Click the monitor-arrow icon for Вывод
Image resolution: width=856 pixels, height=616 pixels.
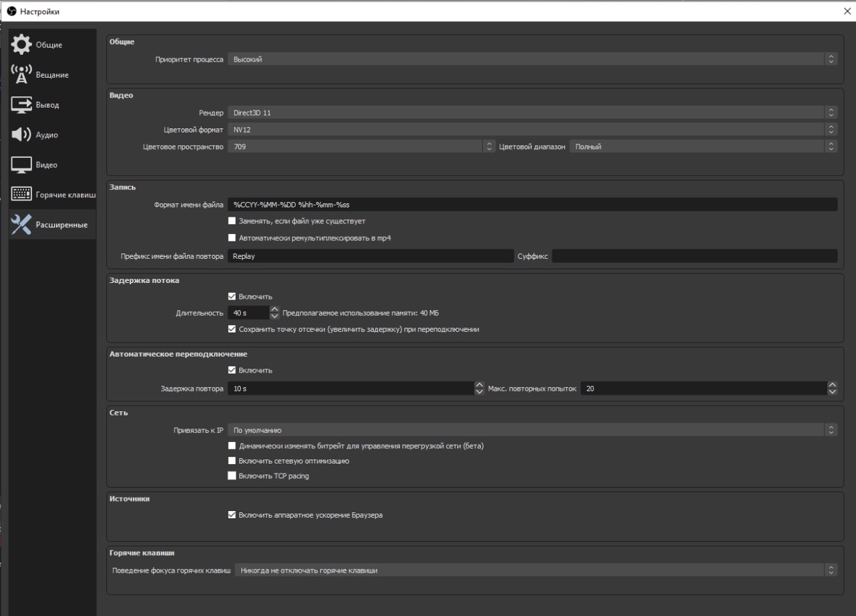point(21,105)
